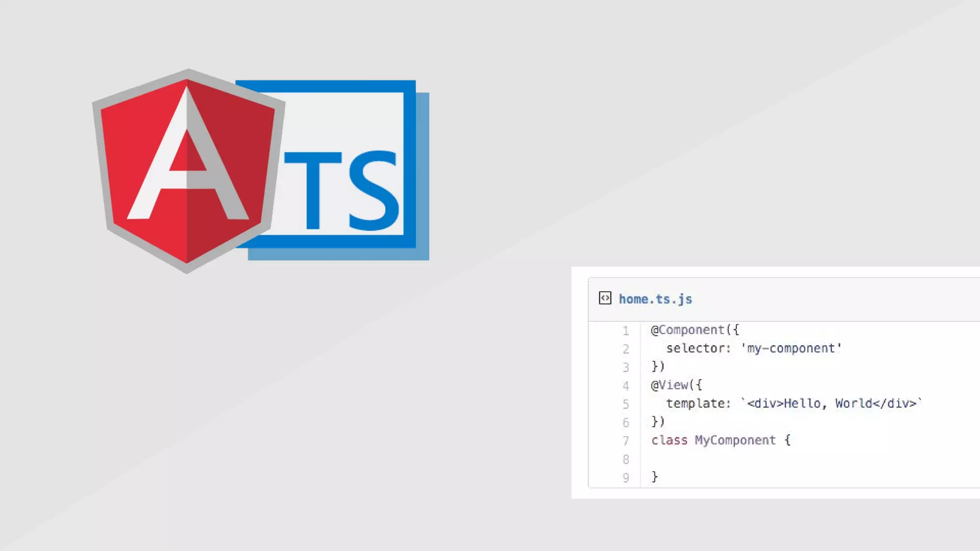Click the MyComponent class name

click(x=735, y=441)
